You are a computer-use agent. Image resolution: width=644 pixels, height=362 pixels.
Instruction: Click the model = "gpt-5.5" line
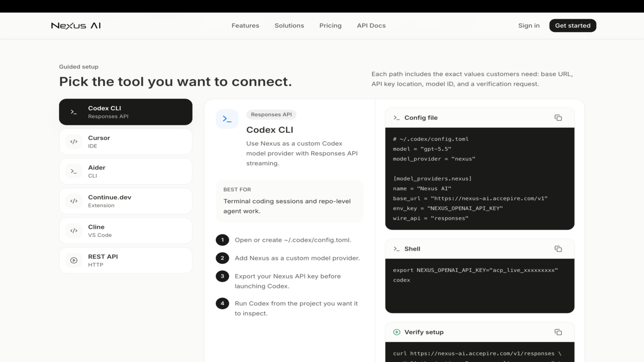pos(422,149)
